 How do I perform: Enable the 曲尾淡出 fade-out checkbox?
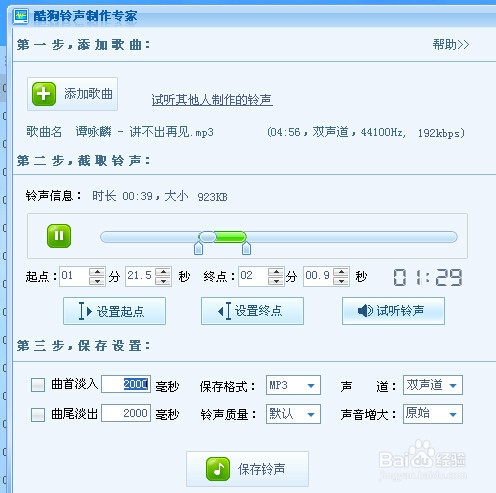pos(38,415)
